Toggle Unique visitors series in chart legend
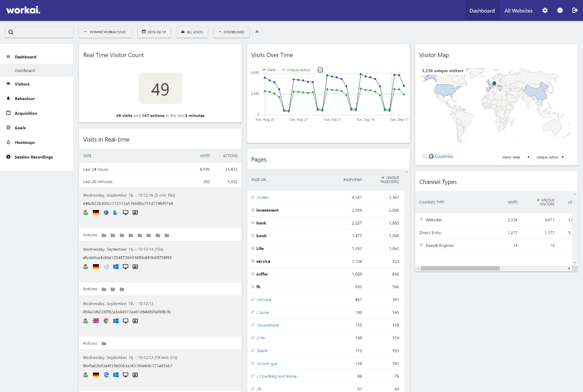Image resolution: width=583 pixels, height=392 pixels. [296, 70]
